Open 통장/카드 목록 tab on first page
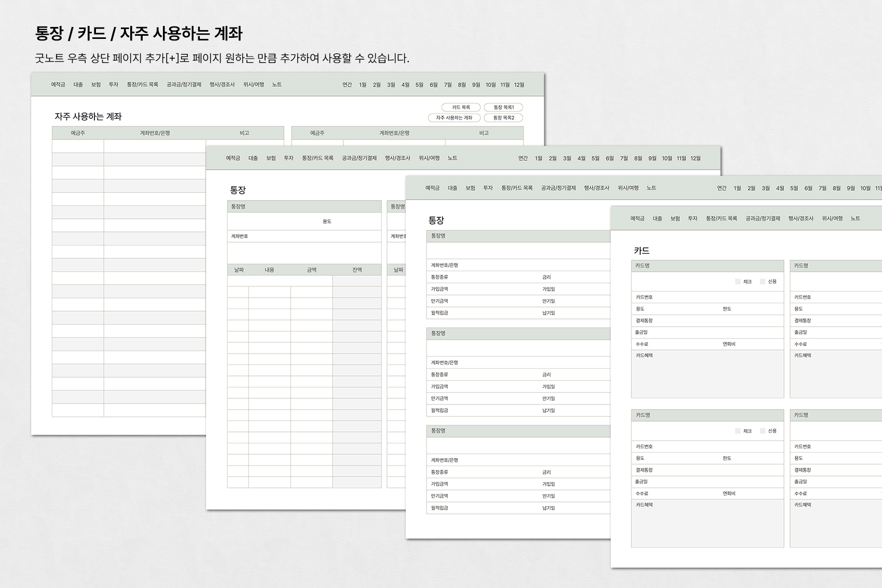Image resolution: width=882 pixels, height=588 pixels. pos(143,85)
